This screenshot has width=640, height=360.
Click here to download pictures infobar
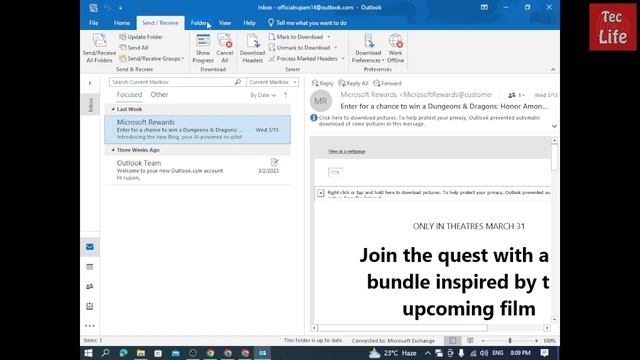pos(429,121)
